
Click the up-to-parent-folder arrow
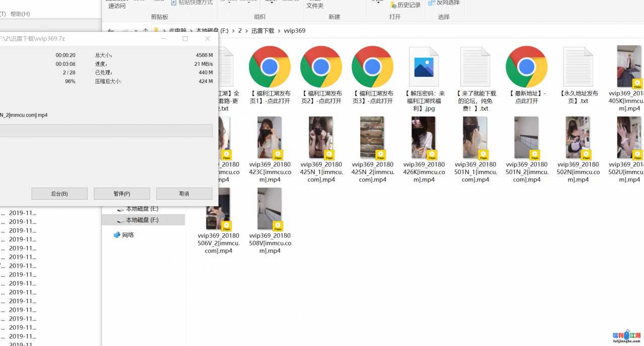tap(145, 31)
